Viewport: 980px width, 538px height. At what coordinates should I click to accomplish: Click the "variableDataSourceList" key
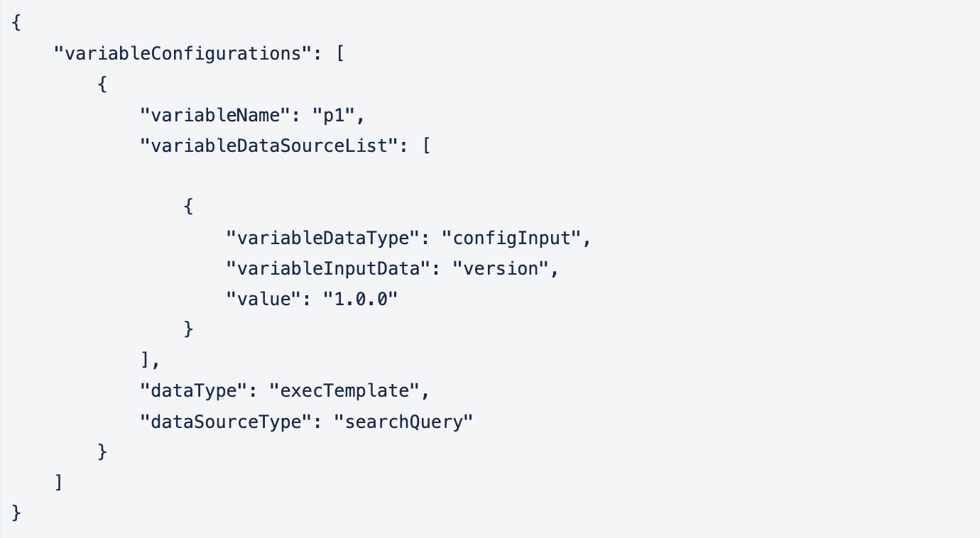click(265, 146)
